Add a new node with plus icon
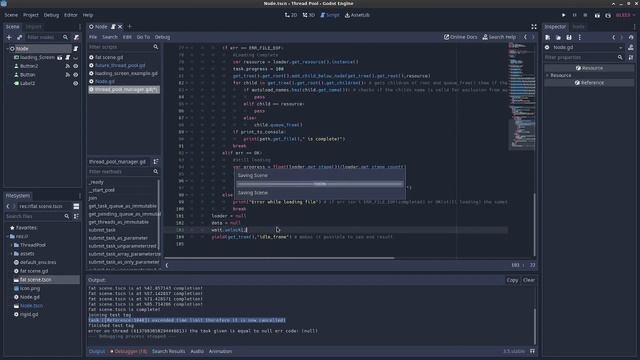The height and width of the screenshot is (360, 640). coord(9,37)
